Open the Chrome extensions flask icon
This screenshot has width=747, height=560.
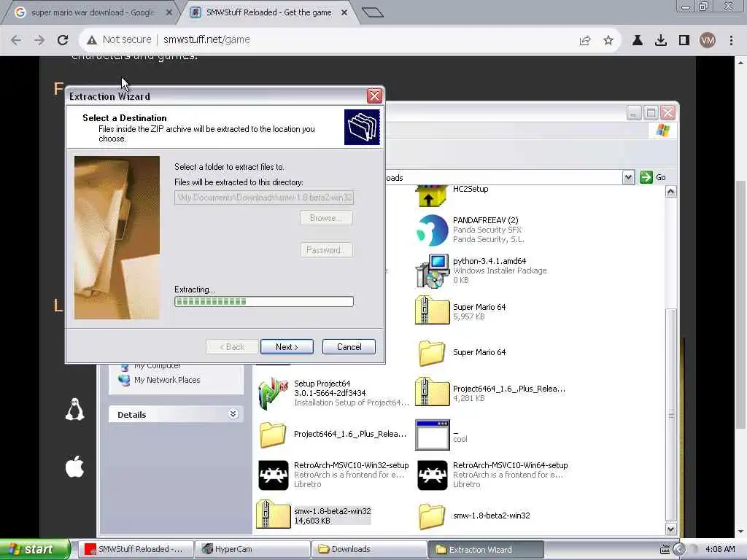click(638, 41)
